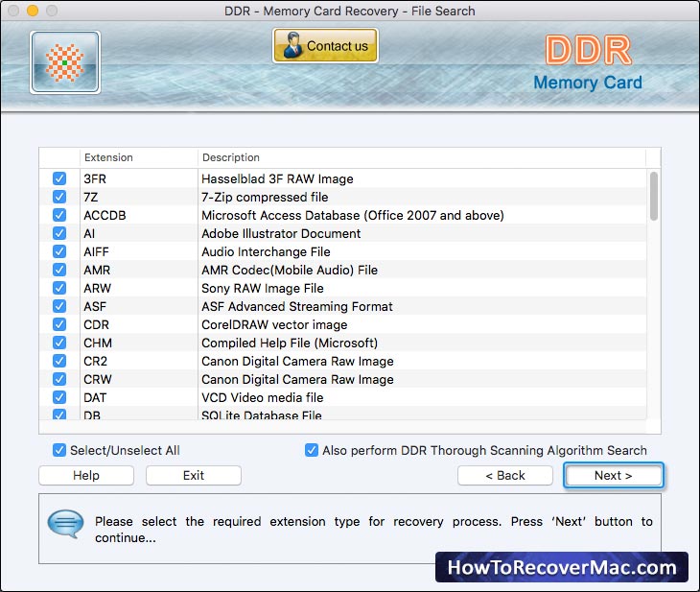
Task: Uncheck the DAT extension checkbox
Action: [59, 397]
